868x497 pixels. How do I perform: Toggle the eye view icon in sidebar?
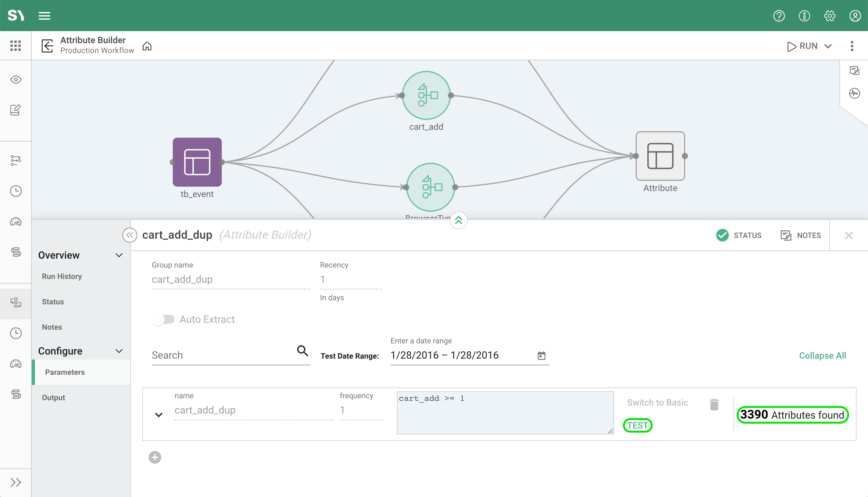[x=16, y=80]
